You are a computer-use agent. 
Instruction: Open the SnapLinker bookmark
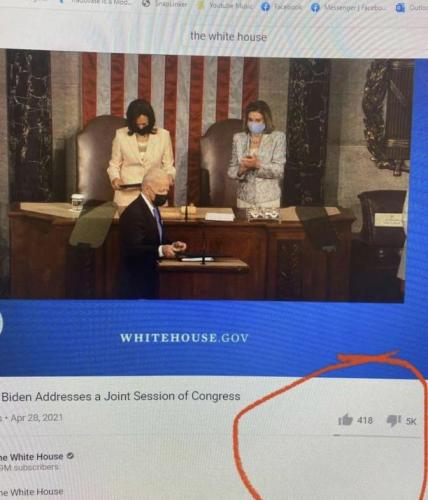pos(165,4)
